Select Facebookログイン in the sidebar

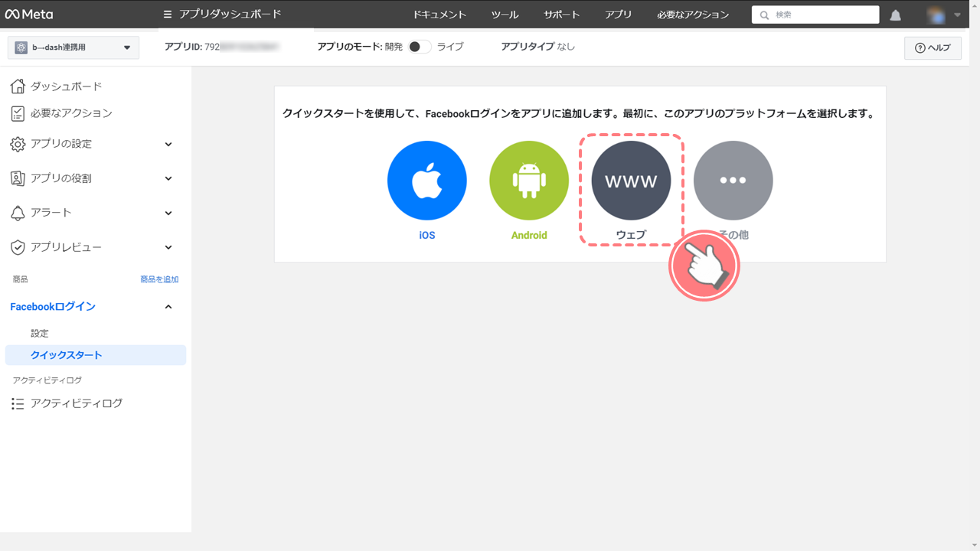click(x=53, y=307)
